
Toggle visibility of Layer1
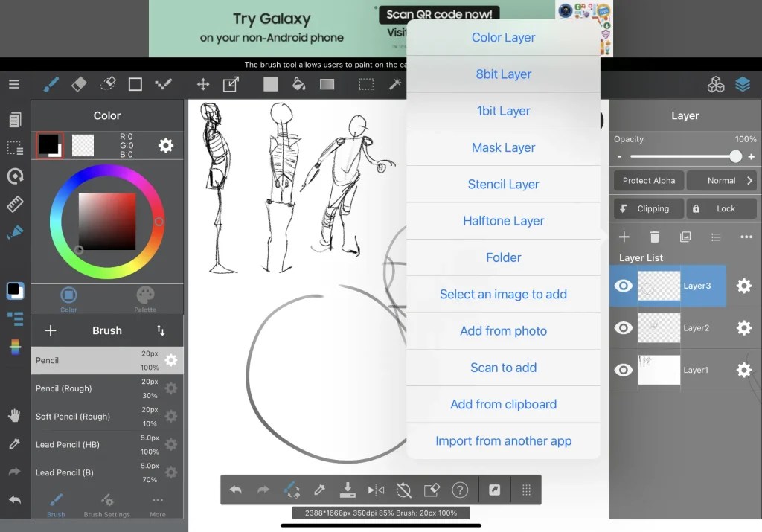pos(622,371)
